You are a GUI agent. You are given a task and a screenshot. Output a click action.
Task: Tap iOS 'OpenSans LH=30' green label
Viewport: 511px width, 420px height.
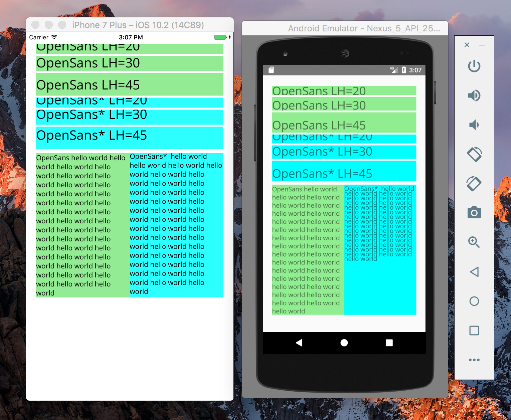pos(130,63)
